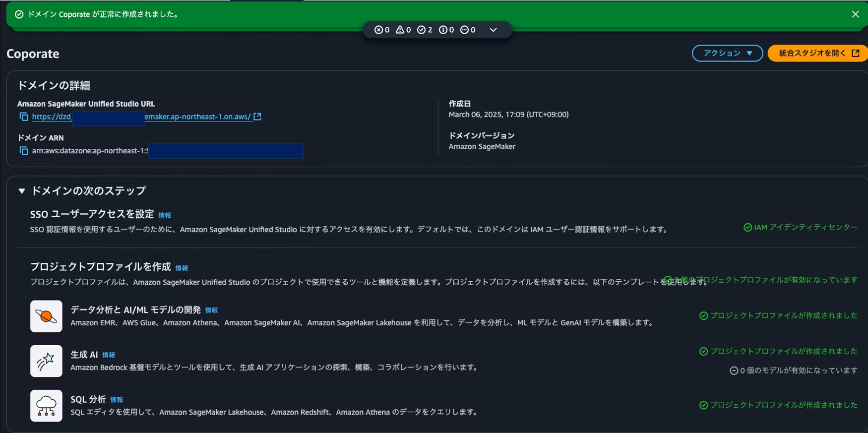Viewport: 868px width, 433px height.
Task: Click the success count icon showing 2
Action: (x=421, y=30)
